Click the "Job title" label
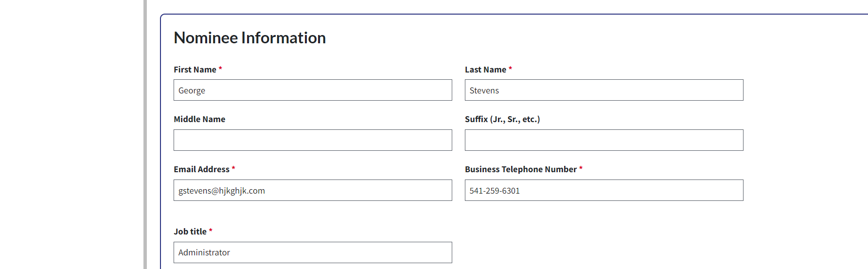This screenshot has height=269, width=868. pos(190,232)
